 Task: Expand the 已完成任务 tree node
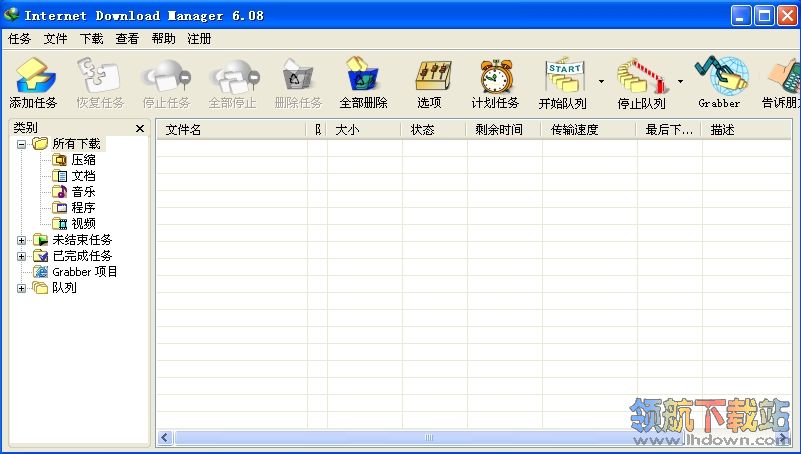[21, 256]
